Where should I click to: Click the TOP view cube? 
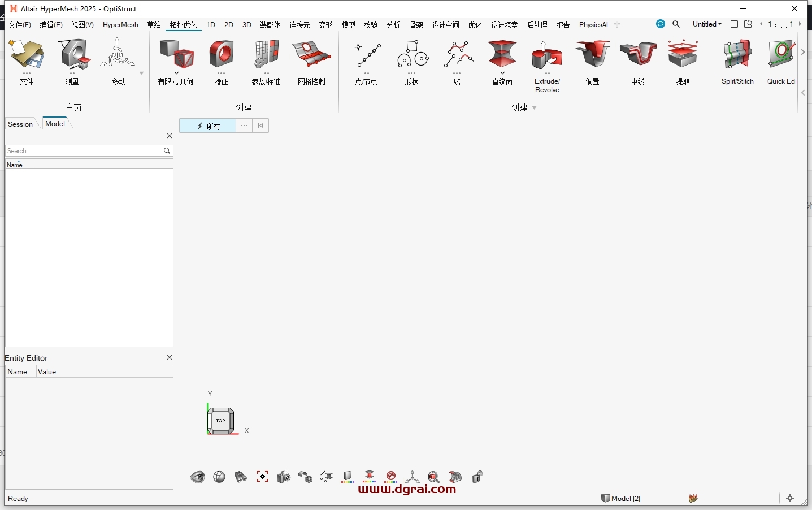pyautogui.click(x=220, y=421)
